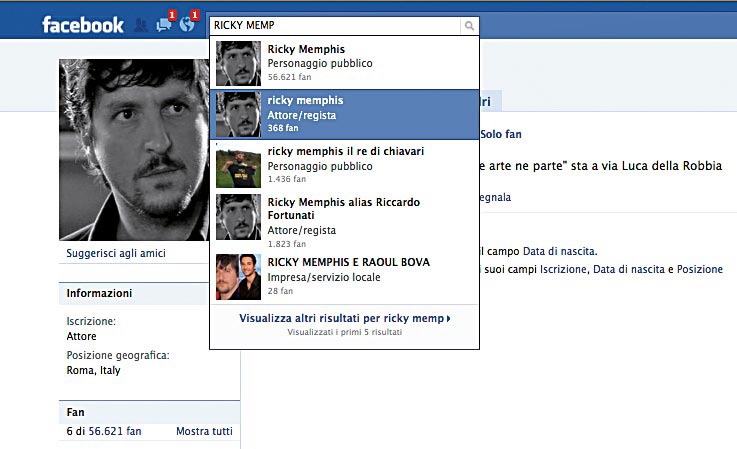The height and width of the screenshot is (449, 737).
Task: Open Mostra tutti fan link
Action: 204,431
